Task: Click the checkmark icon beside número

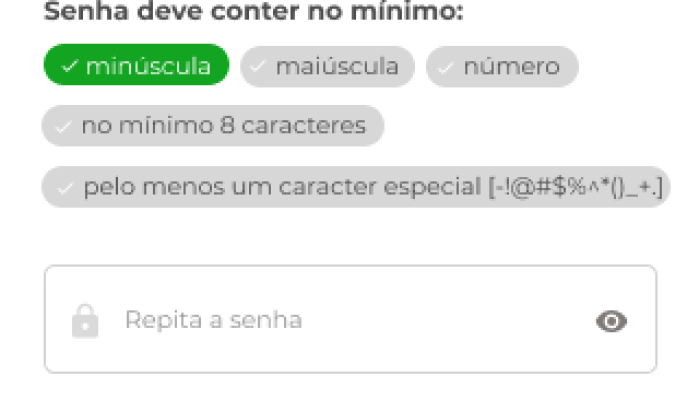Action: [445, 67]
